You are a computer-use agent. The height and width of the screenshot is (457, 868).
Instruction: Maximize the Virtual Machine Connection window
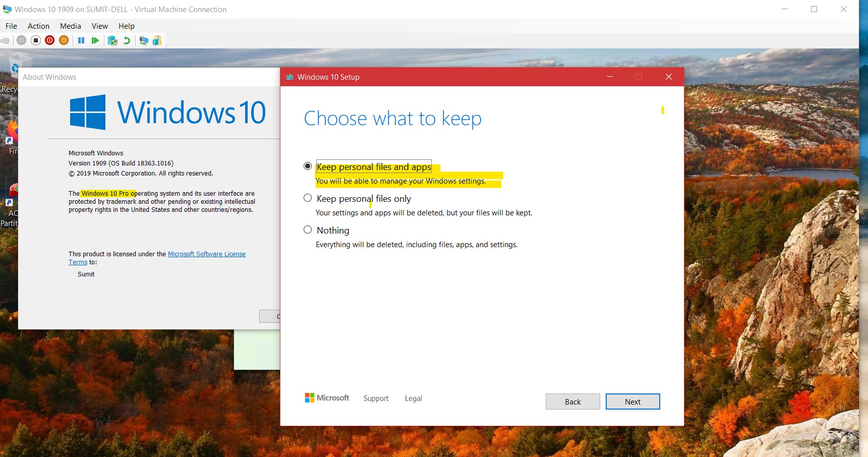coord(814,9)
